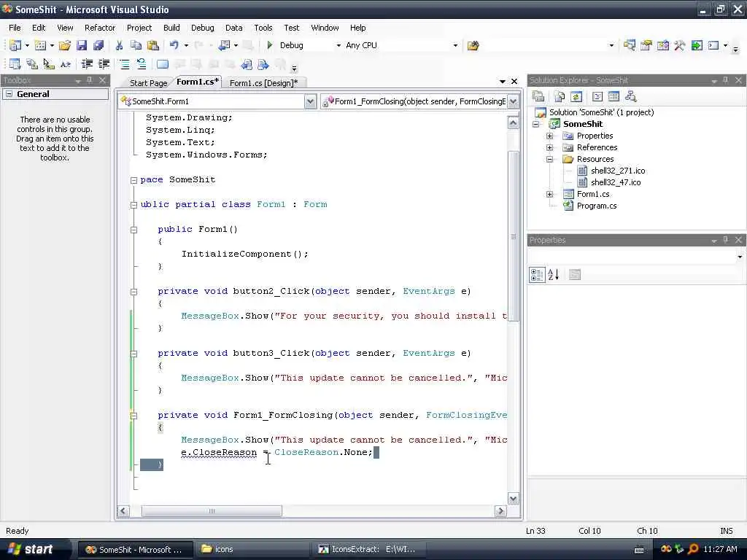
Task: Switch to IconsExtract taskbar window
Action: 370,549
